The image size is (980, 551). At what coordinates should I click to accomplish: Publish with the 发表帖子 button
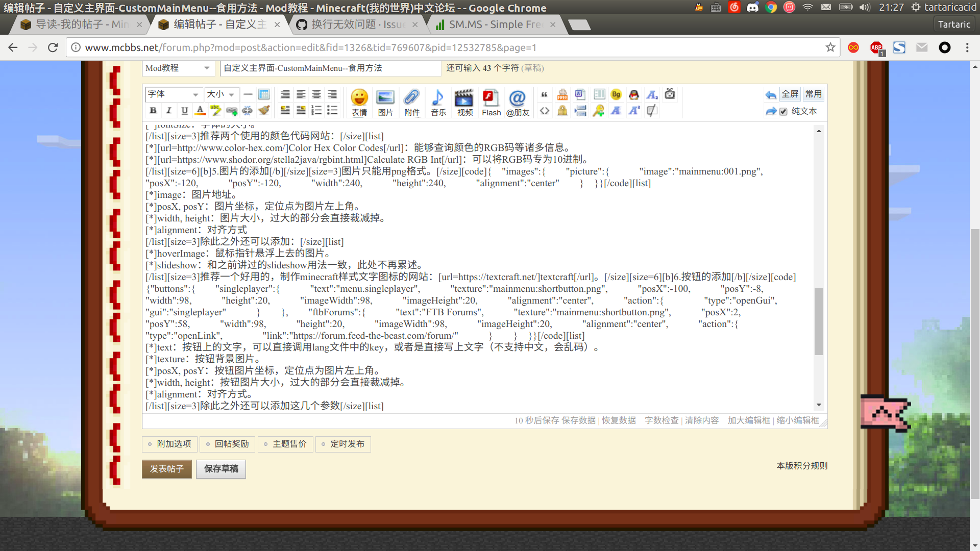(x=166, y=469)
